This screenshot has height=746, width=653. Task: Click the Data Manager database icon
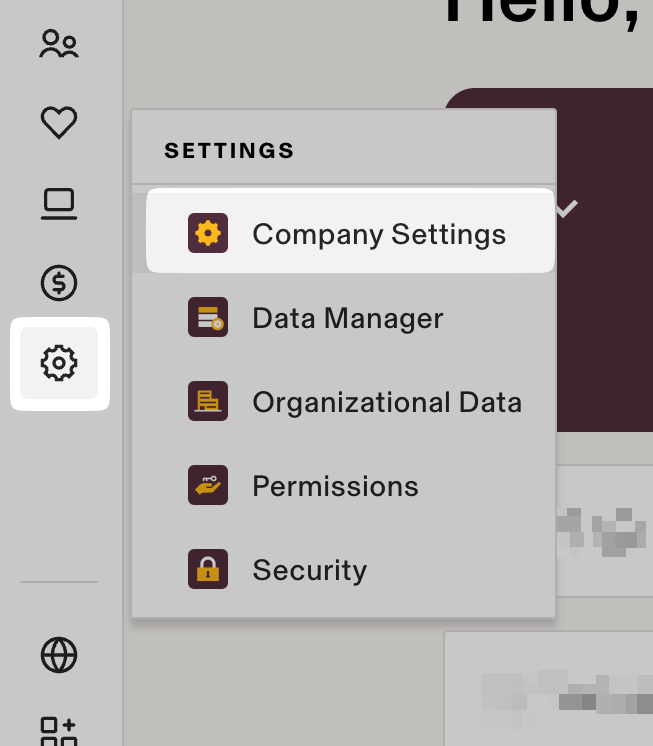click(x=208, y=318)
